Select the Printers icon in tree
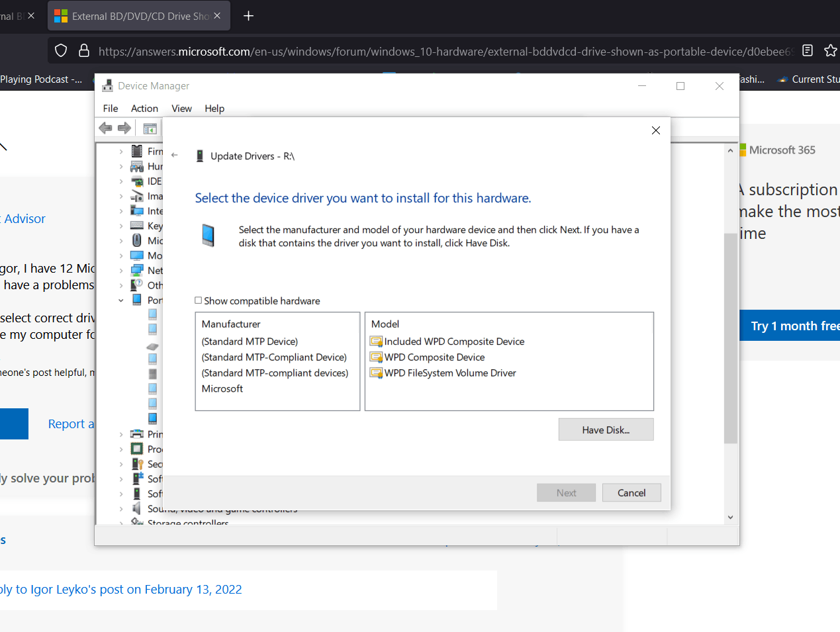The image size is (840, 632). click(137, 434)
